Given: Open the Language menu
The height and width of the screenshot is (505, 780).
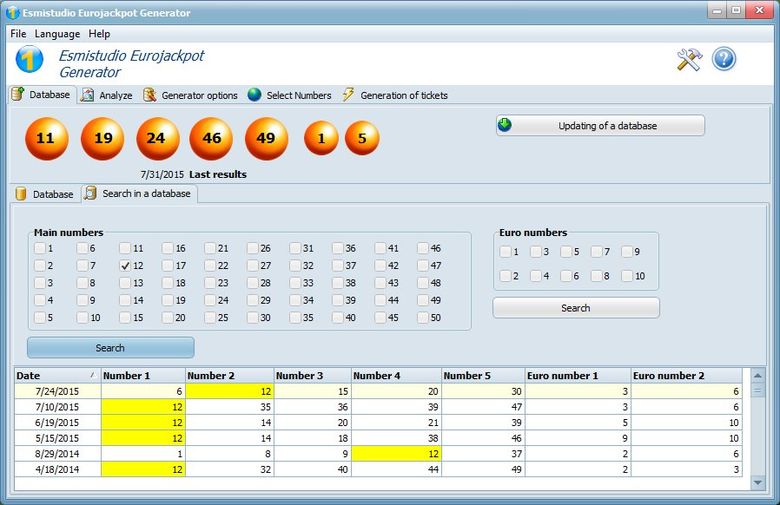Looking at the screenshot, I should point(57,34).
